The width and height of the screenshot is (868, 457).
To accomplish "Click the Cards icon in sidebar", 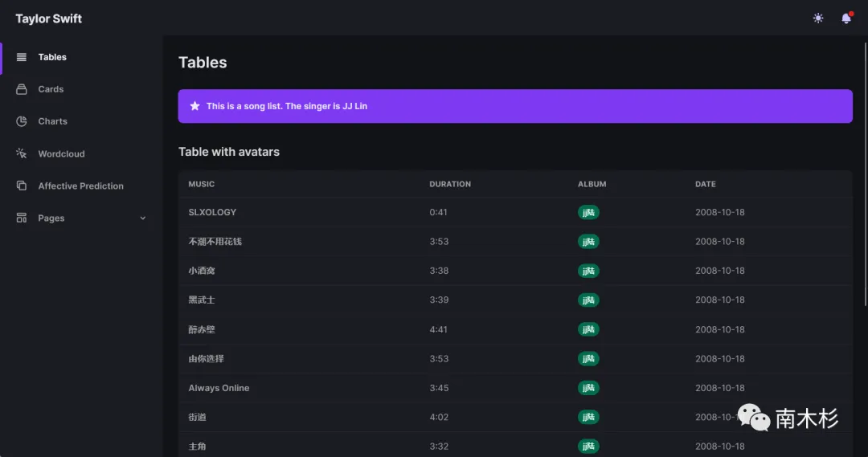I will pos(22,89).
